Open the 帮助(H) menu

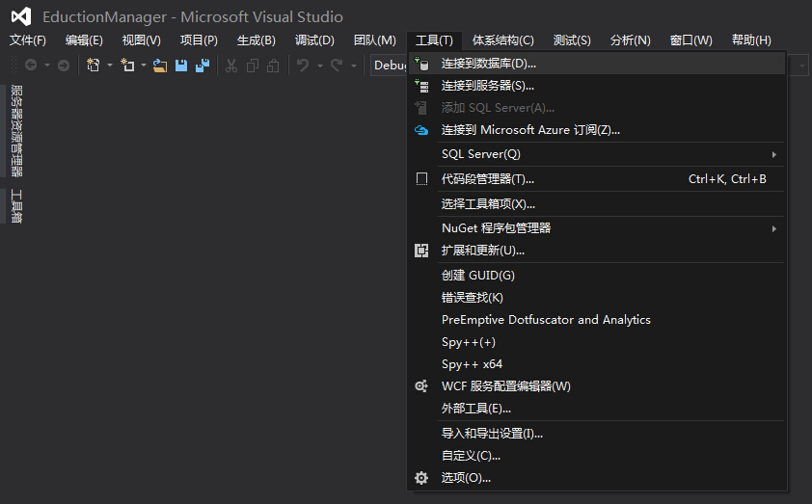coord(751,40)
